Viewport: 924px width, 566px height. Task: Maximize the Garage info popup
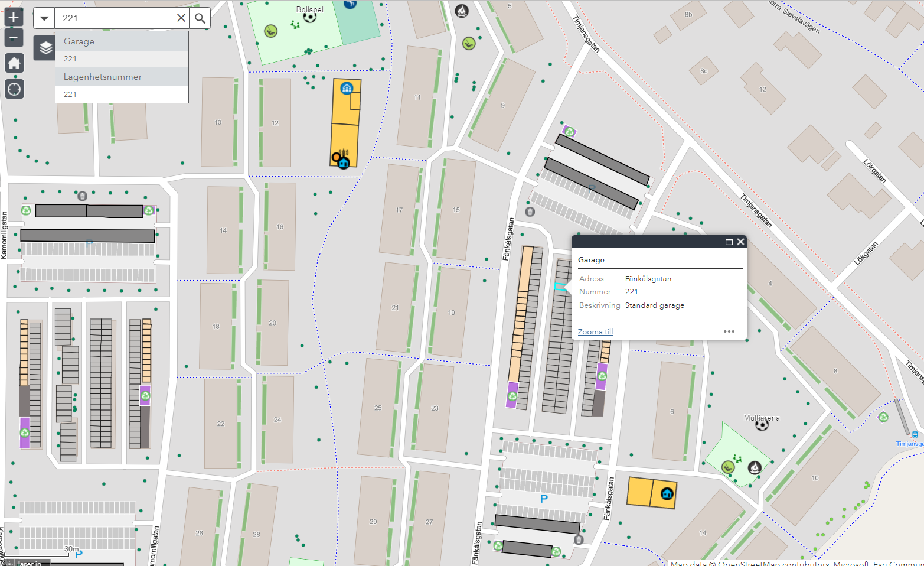click(729, 242)
